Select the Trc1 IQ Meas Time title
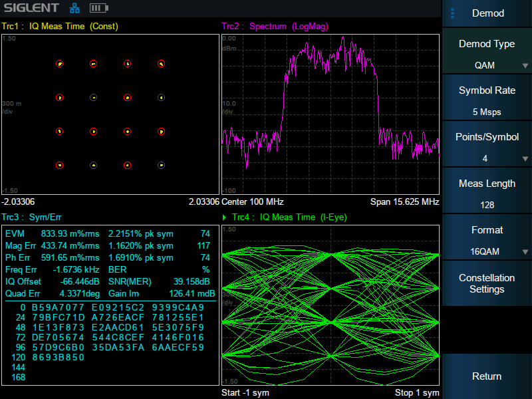This screenshot has width=532, height=399. pos(60,27)
